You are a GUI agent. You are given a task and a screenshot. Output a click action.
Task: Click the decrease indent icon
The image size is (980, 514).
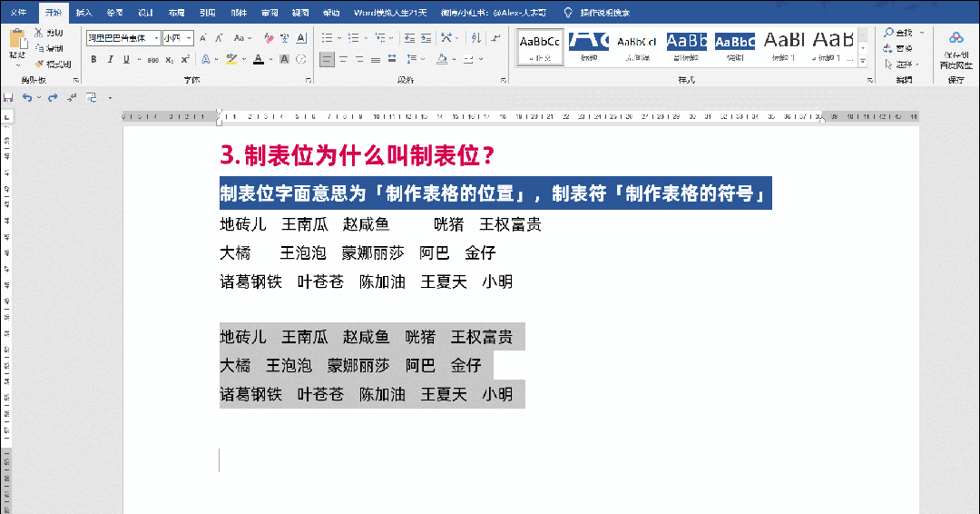pos(409,38)
